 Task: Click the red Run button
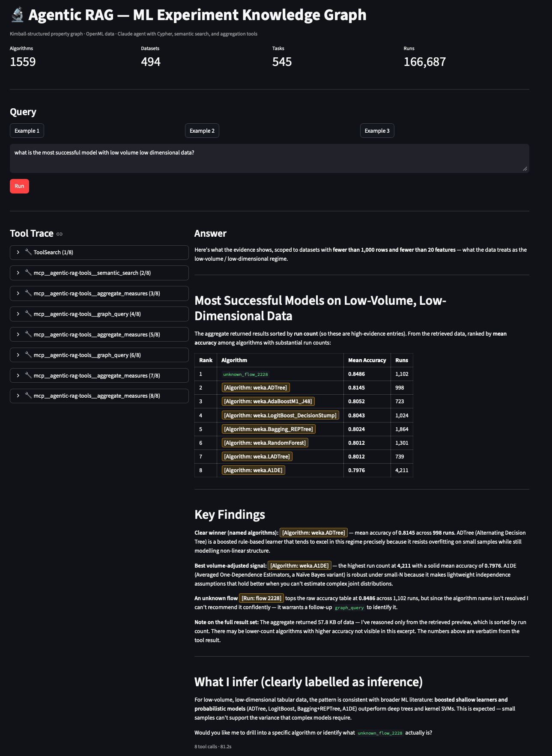(19, 186)
